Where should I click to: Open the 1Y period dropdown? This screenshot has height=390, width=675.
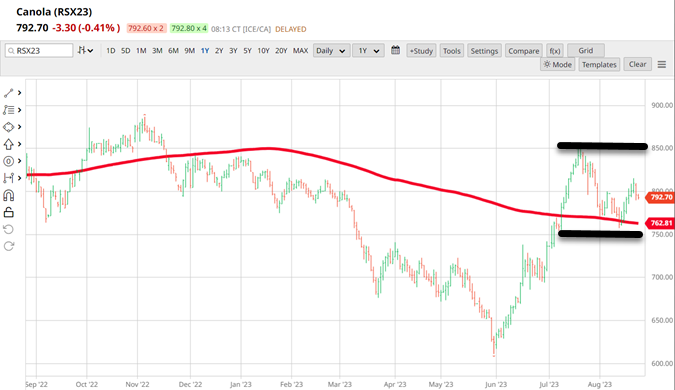(368, 51)
